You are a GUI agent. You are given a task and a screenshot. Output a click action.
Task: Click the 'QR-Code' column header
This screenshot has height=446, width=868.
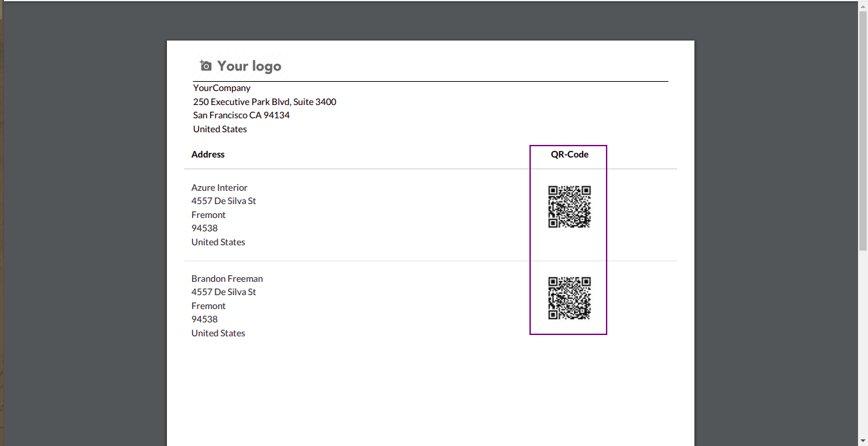pos(569,154)
